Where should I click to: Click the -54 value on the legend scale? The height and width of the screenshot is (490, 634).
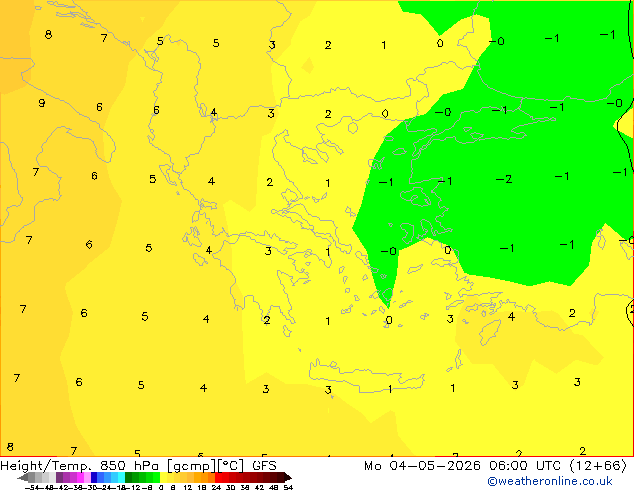click(x=32, y=487)
